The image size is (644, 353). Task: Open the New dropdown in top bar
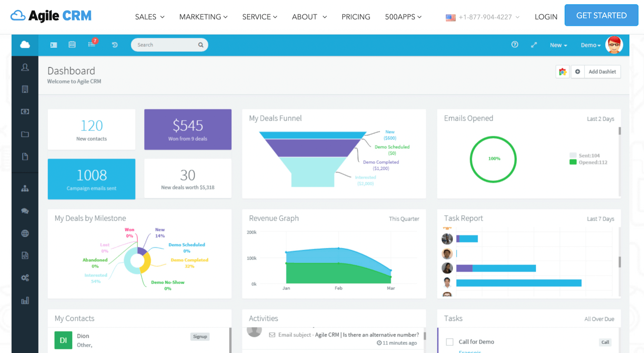(x=558, y=45)
